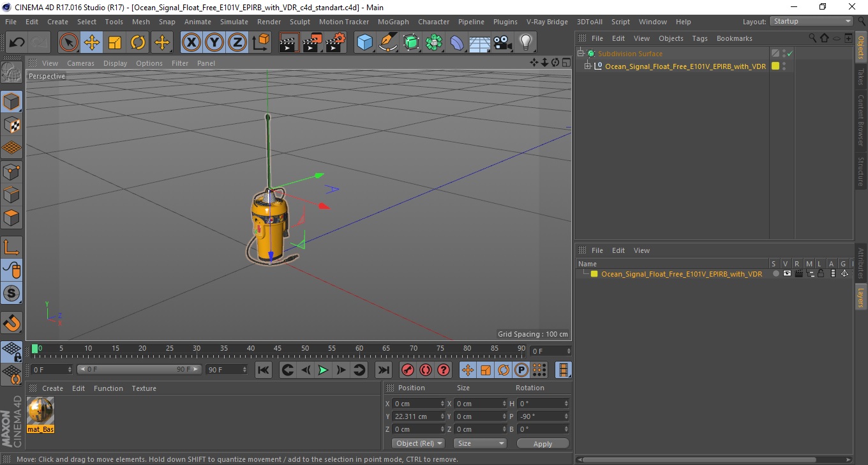The height and width of the screenshot is (465, 868).
Task: Click yellow color swatch in Layers manager
Action: click(594, 274)
